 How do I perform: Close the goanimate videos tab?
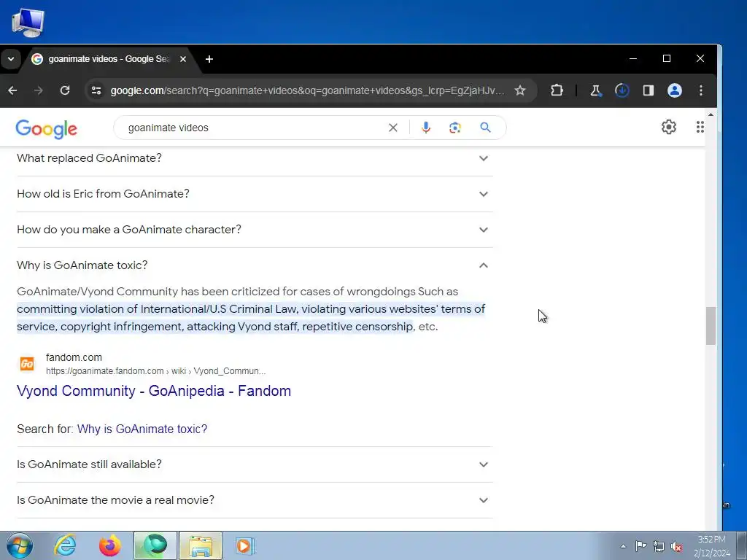183,59
